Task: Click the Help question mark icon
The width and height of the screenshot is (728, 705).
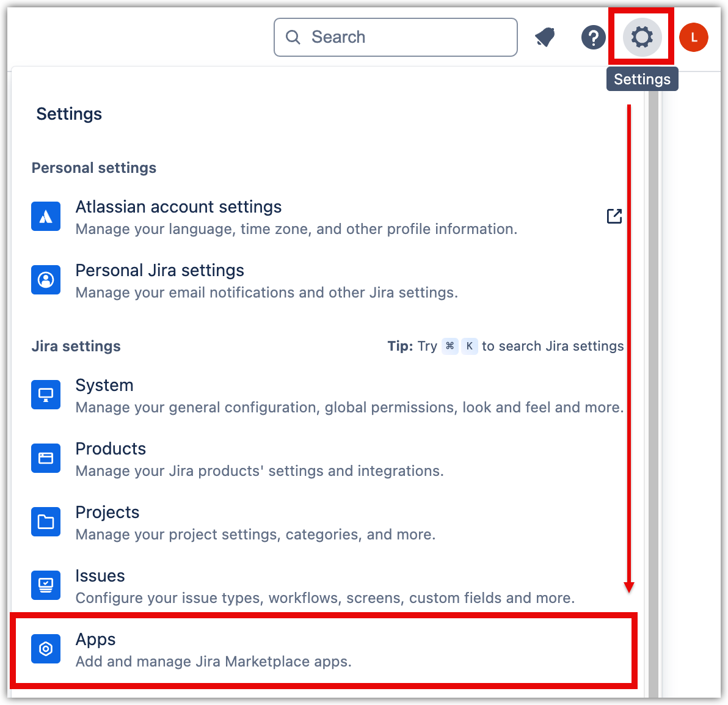Action: [593, 38]
